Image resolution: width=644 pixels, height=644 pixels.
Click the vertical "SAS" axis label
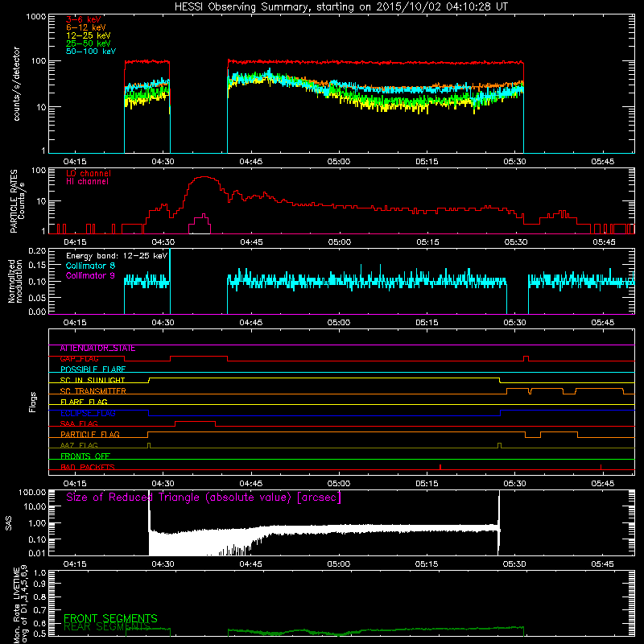[x=8, y=523]
